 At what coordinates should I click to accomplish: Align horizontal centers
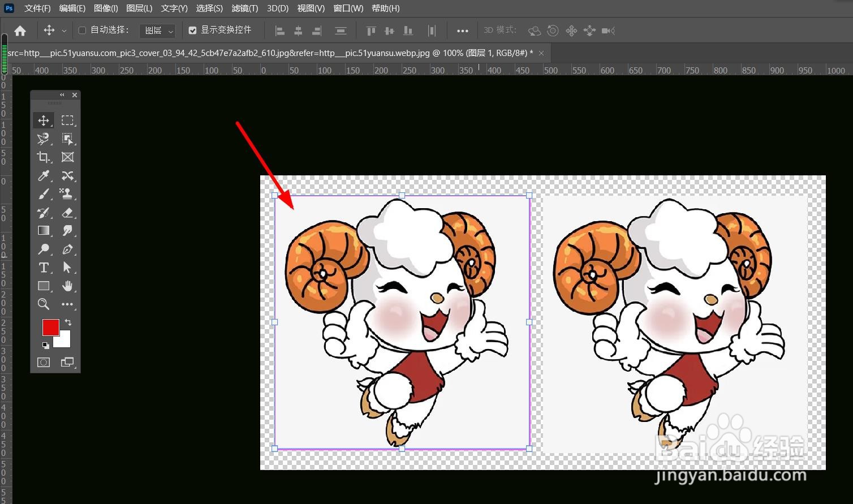(x=298, y=31)
